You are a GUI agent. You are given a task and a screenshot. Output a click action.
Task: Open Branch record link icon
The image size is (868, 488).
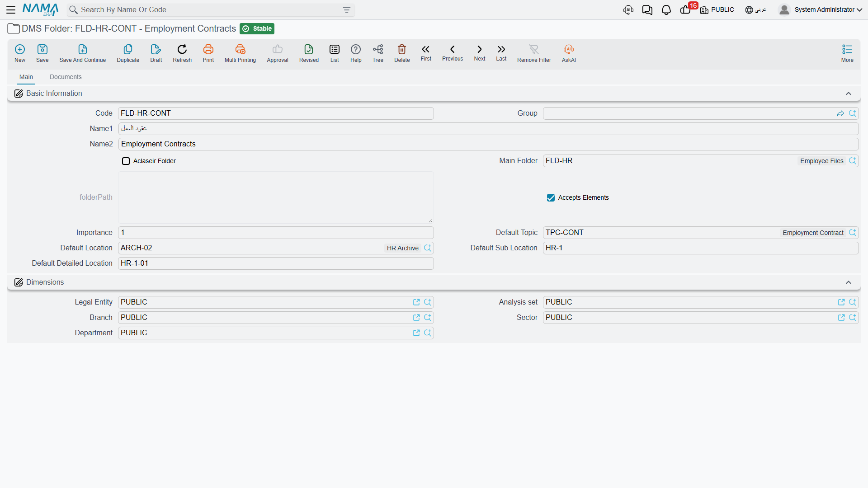[x=416, y=318]
